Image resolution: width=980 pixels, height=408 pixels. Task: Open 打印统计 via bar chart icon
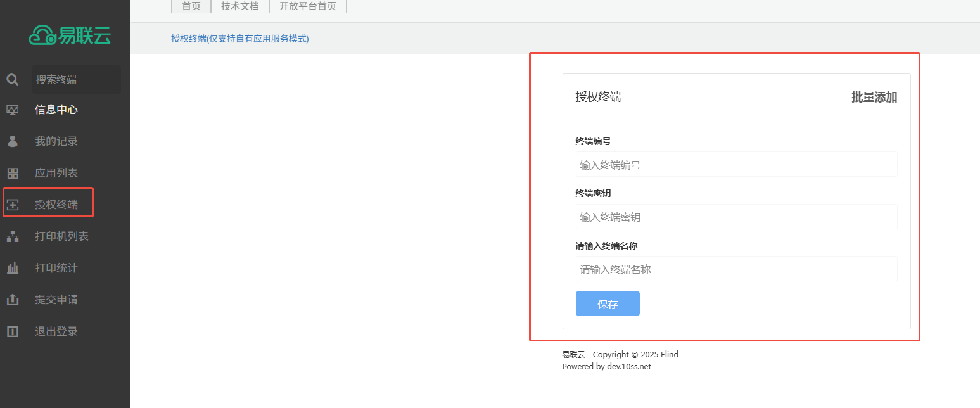13,268
